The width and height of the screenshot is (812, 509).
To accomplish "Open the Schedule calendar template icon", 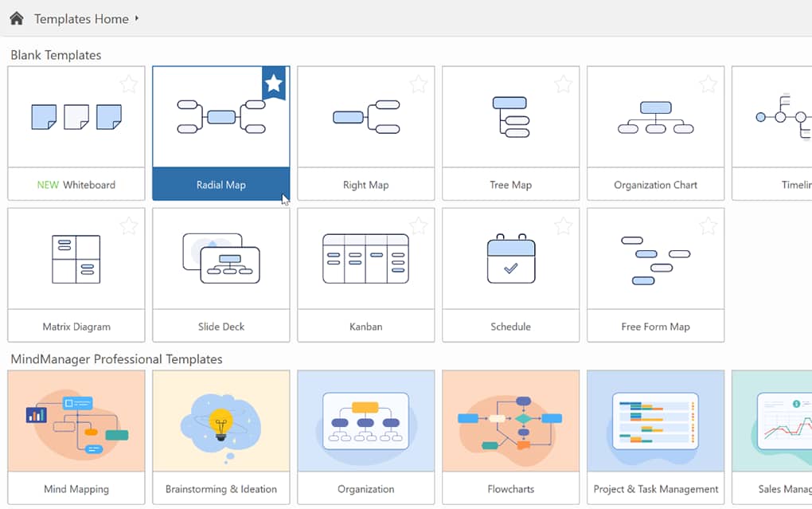I will pos(511,259).
